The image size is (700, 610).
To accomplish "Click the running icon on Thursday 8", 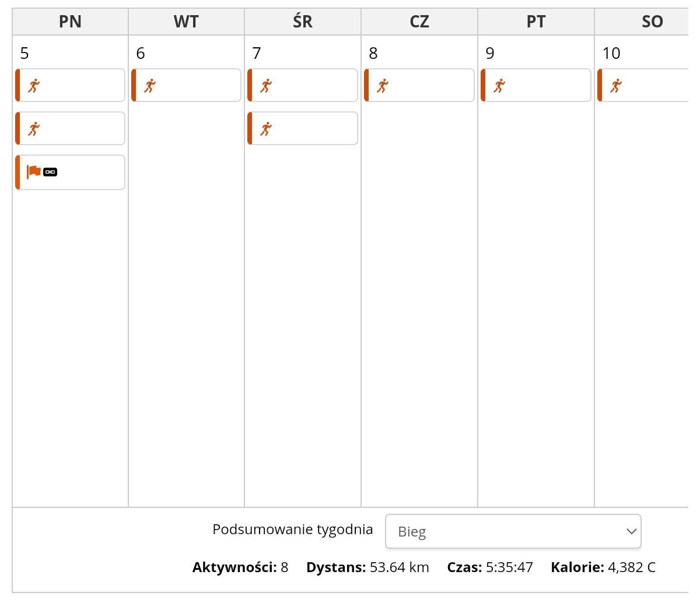I will coord(383,86).
